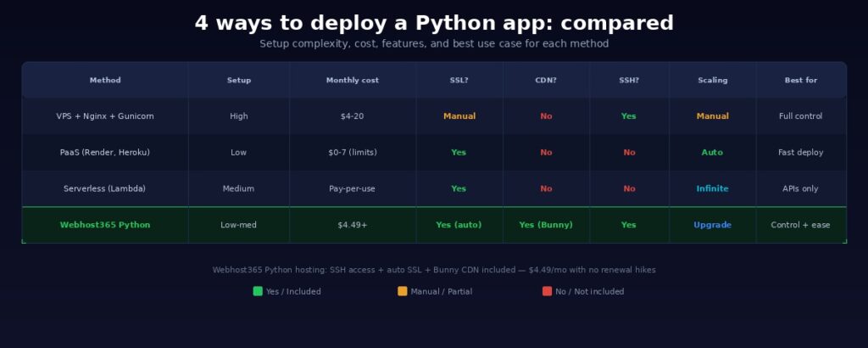Screen dimensions: 868x348
Task: Click the 'Yes / Included' legend label
Action: click(x=293, y=291)
